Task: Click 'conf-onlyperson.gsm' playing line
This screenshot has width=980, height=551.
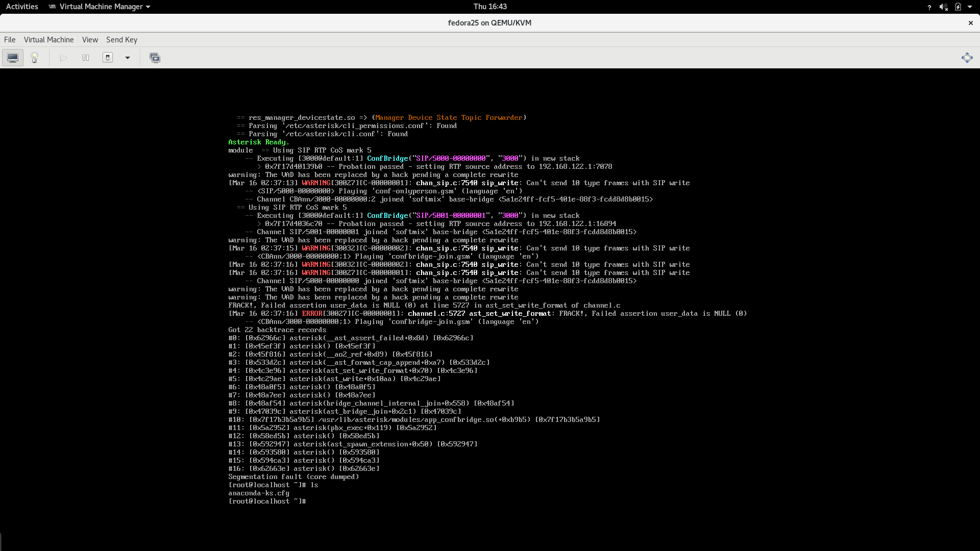Action: pyautogui.click(x=383, y=191)
